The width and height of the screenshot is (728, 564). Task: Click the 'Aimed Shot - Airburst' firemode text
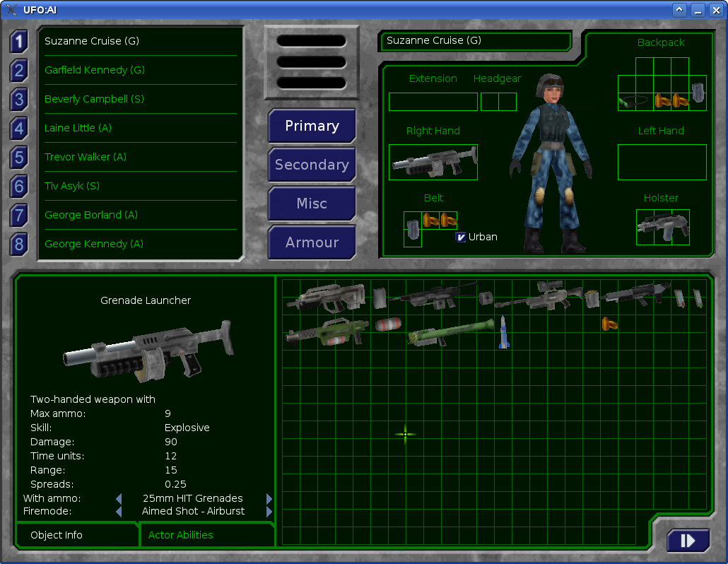[x=193, y=511]
